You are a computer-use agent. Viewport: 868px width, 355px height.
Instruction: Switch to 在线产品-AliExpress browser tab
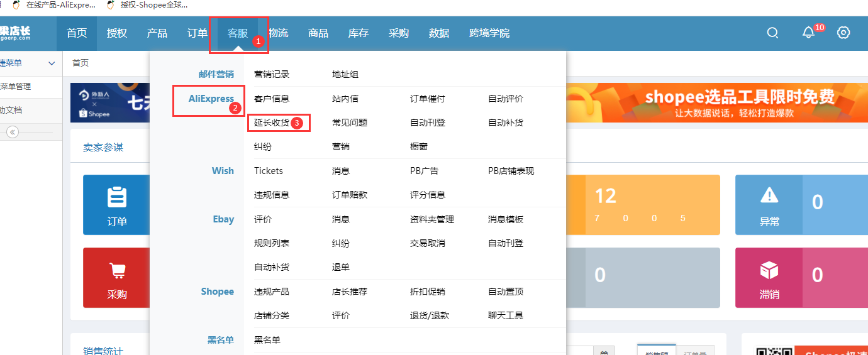(x=54, y=5)
